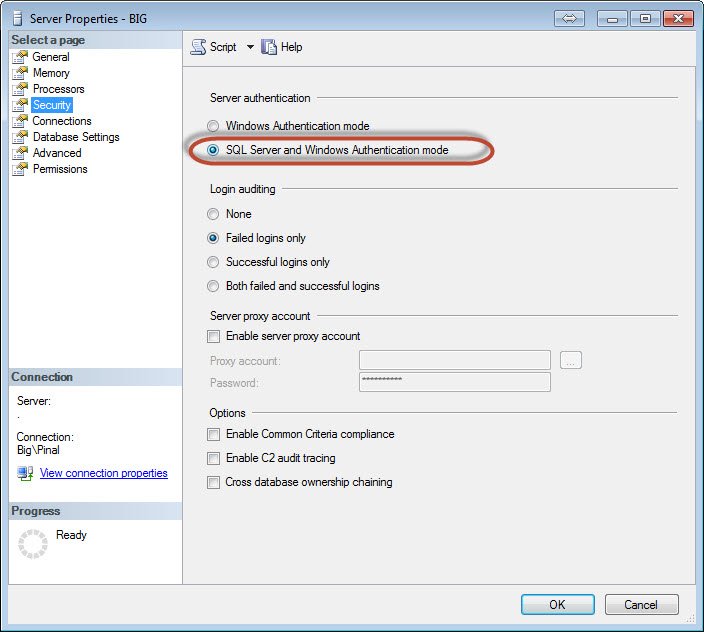Click the Connections page icon
Screen dimensions: 704x632
click(20, 121)
